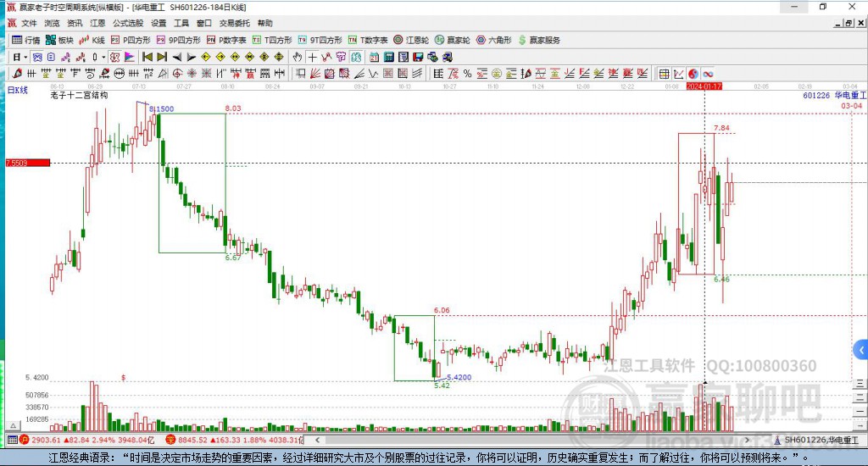Click the red fan-lines angle tool
Image resolution: width=868 pixels, height=466 pixels.
(x=315, y=73)
